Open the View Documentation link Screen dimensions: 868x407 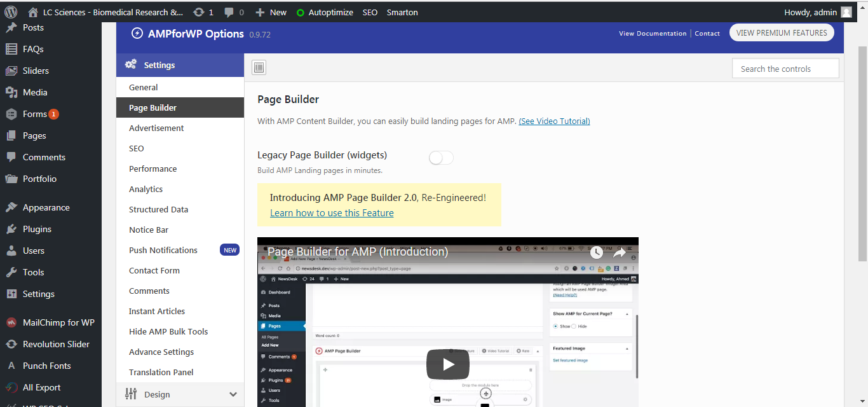coord(653,33)
